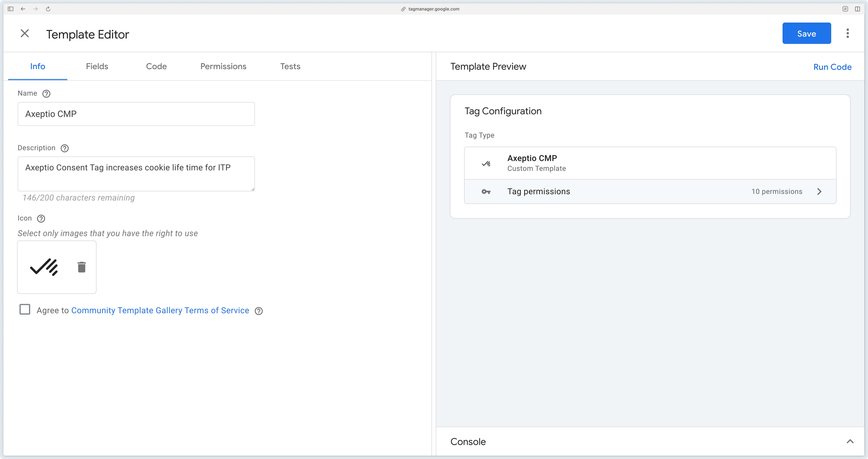
Task: Click the link icon in address bar
Action: [x=403, y=9]
